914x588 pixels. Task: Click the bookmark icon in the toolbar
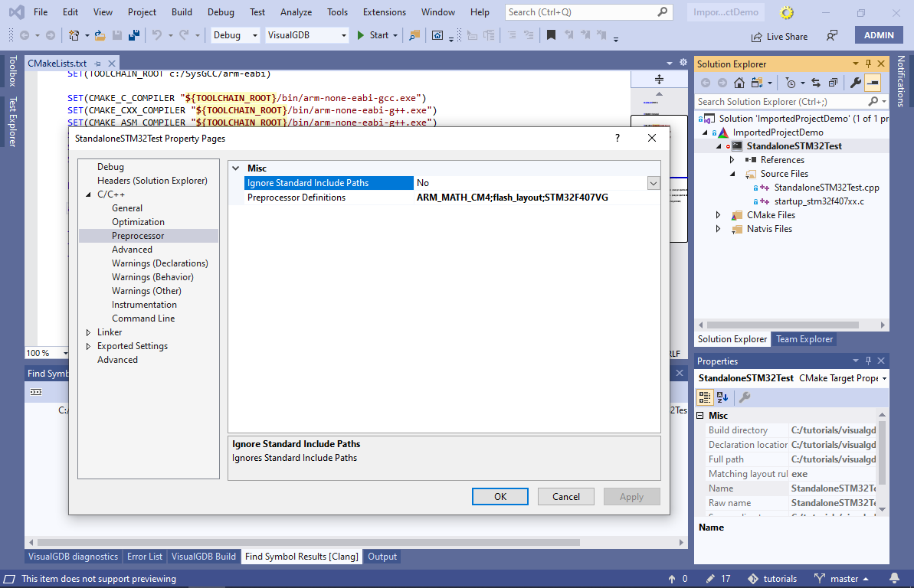click(x=551, y=35)
